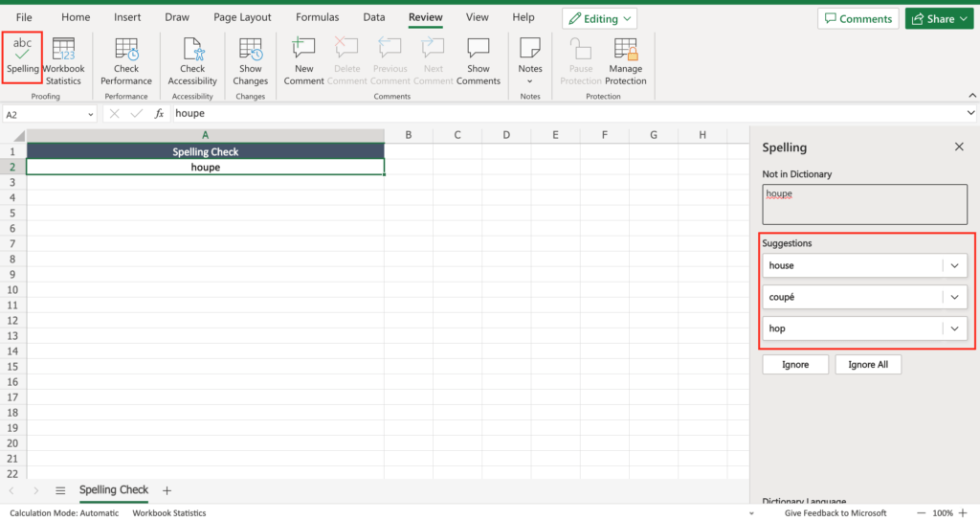The image size is (980, 521).
Task: Click Calculation Mode: Automatic status text
Action: coord(64,513)
